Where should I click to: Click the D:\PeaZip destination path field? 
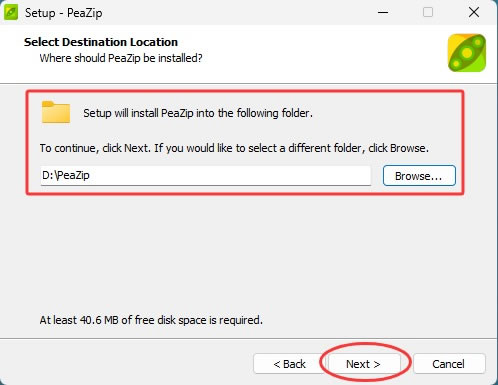(x=205, y=175)
